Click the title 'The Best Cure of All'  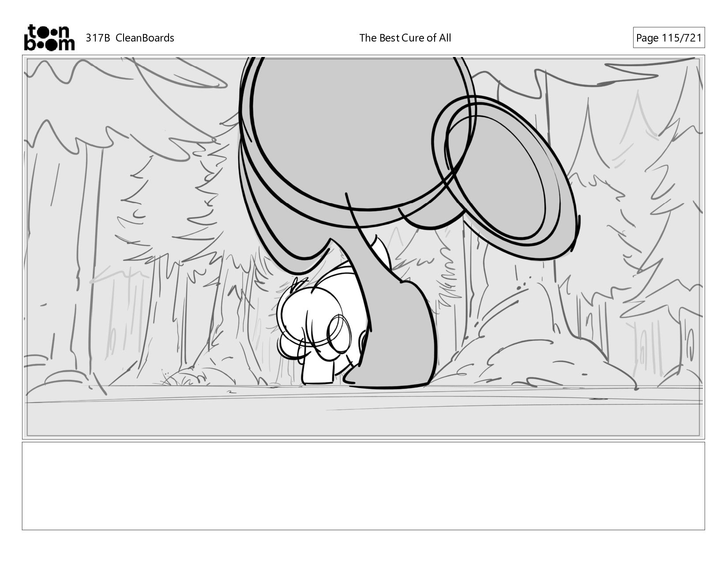[x=405, y=38]
